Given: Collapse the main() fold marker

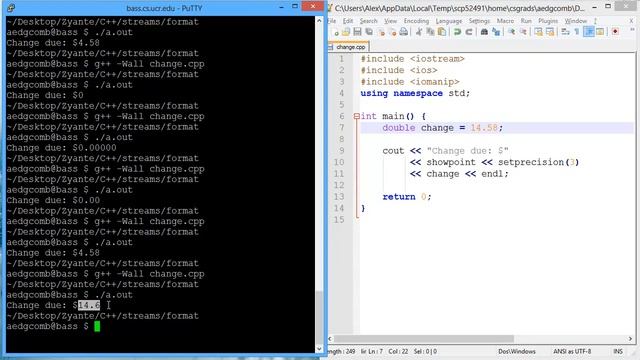Looking at the screenshot, I should click(356, 116).
